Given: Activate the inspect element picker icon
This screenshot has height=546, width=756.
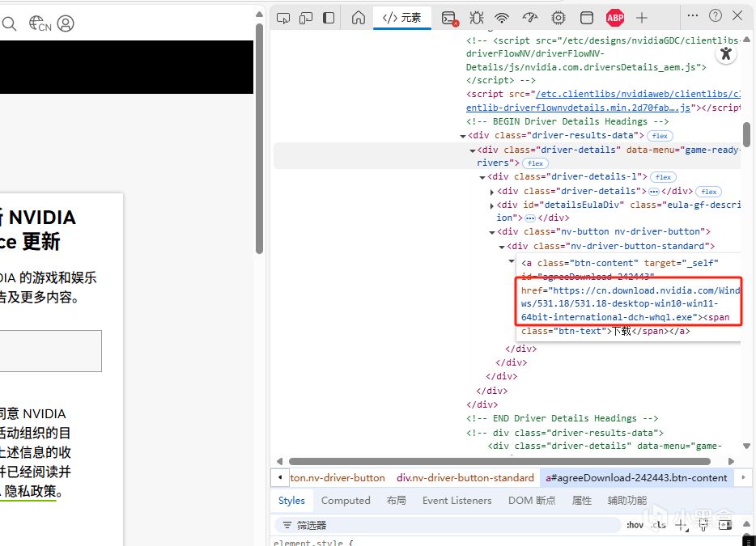Looking at the screenshot, I should coord(283,19).
